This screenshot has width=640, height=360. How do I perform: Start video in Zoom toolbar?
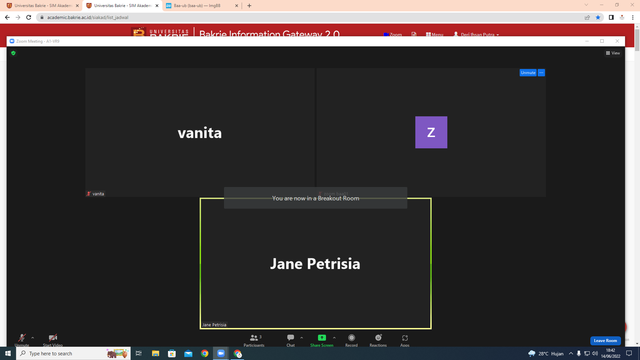(x=53, y=340)
